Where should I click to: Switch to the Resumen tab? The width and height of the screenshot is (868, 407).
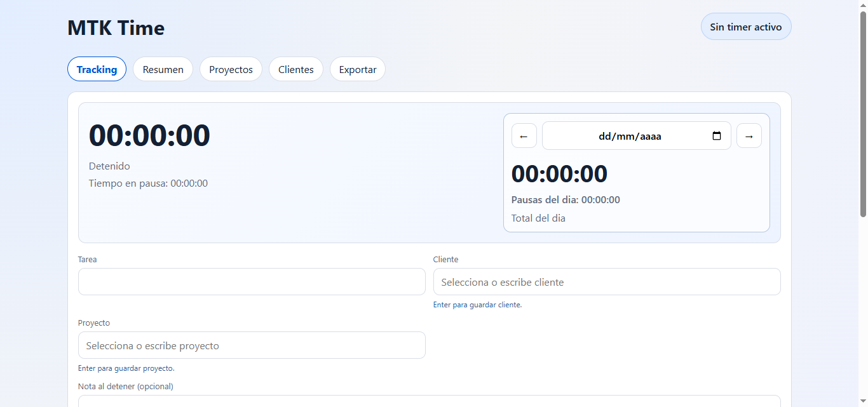point(163,69)
